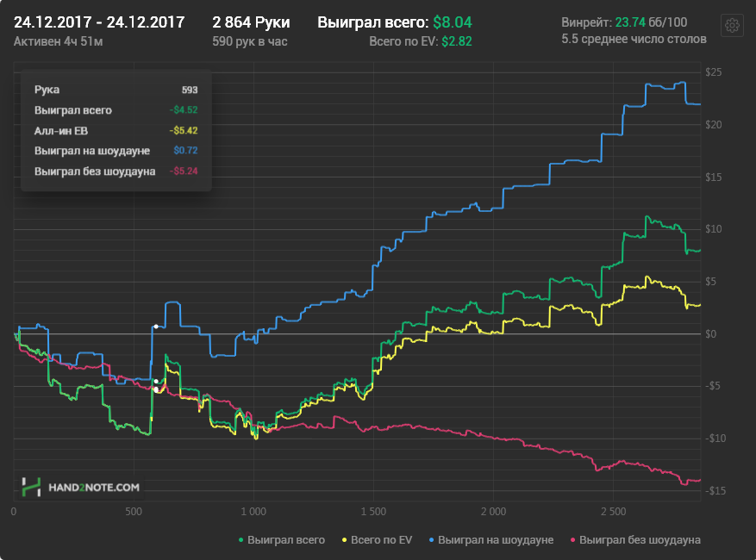Click the total winnings value $8.04
Viewport: 756px width, 560px height.
pos(453,22)
